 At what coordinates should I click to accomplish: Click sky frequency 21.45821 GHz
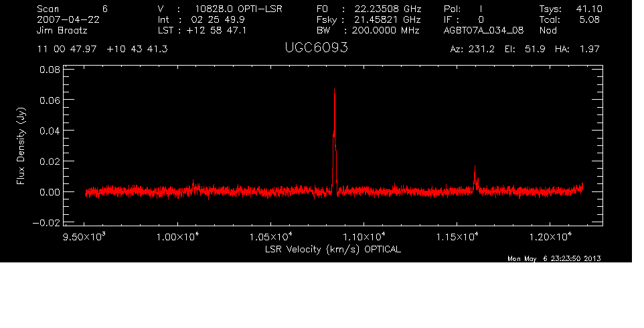click(x=388, y=19)
